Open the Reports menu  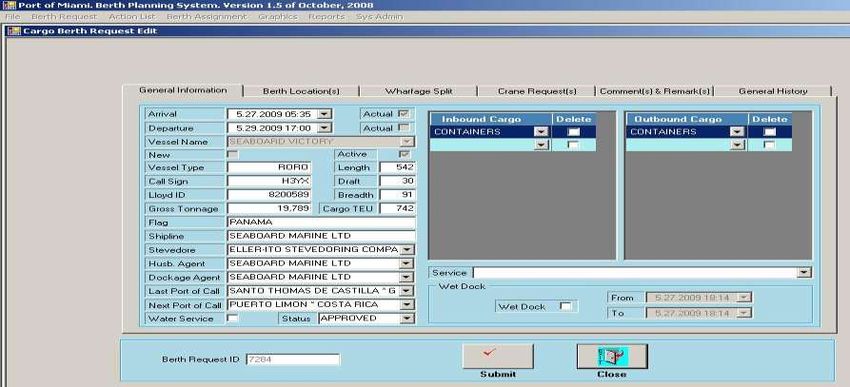[327, 17]
